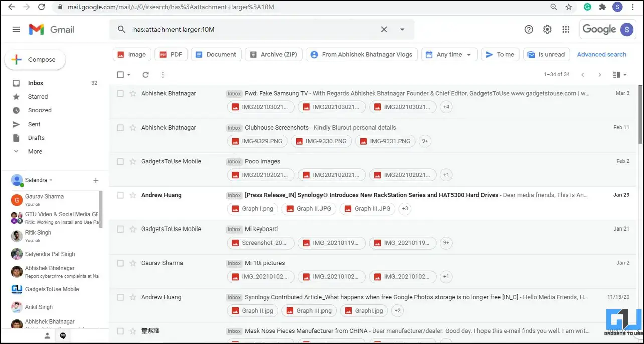Go to newer results page
The image size is (644, 344).
[x=583, y=75]
